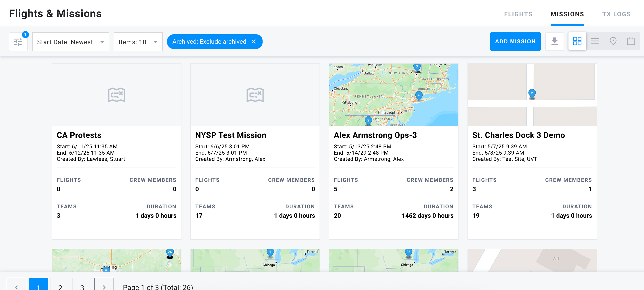Switch to map pin view
644x290 pixels.
pyautogui.click(x=613, y=41)
